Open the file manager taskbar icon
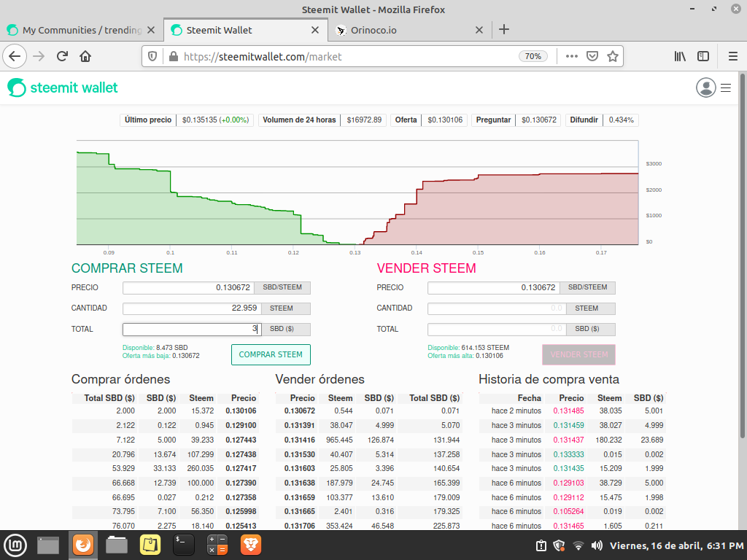The width and height of the screenshot is (747, 560). [x=117, y=545]
